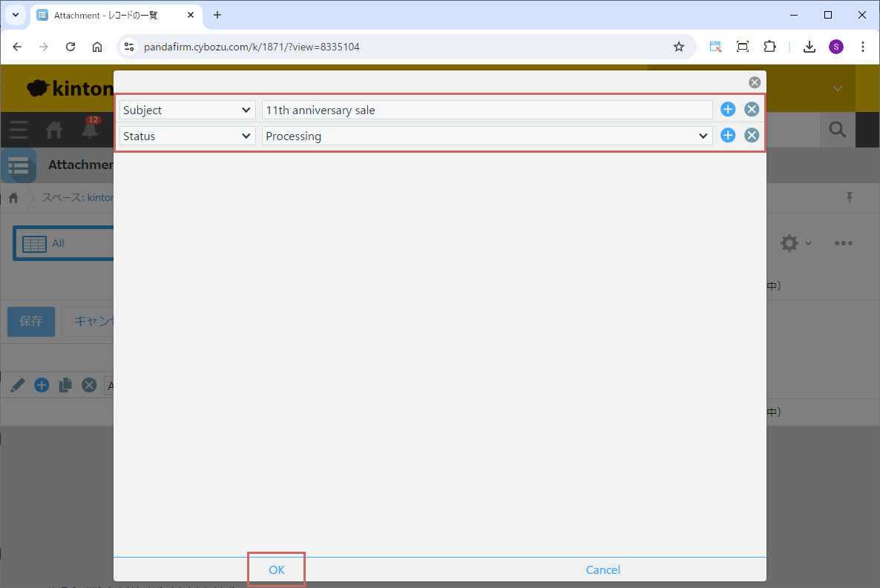This screenshot has height=588, width=880.
Task: Open the Chrome three-dot menu
Action: click(x=863, y=47)
